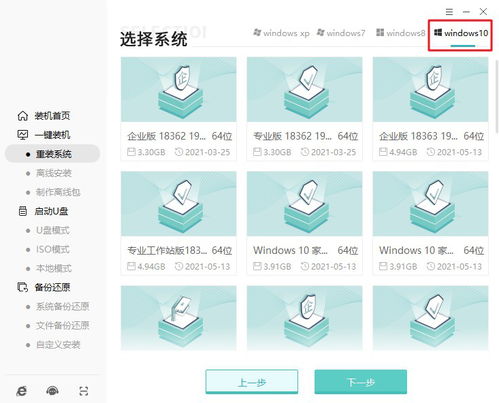
Task: Switch to the windows xp tab
Action: tap(281, 33)
